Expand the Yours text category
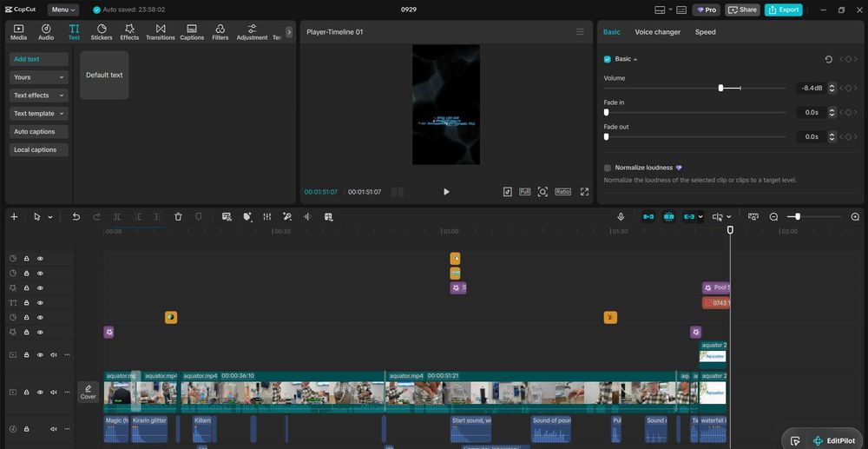Image resolution: width=868 pixels, height=449 pixels. click(39, 77)
